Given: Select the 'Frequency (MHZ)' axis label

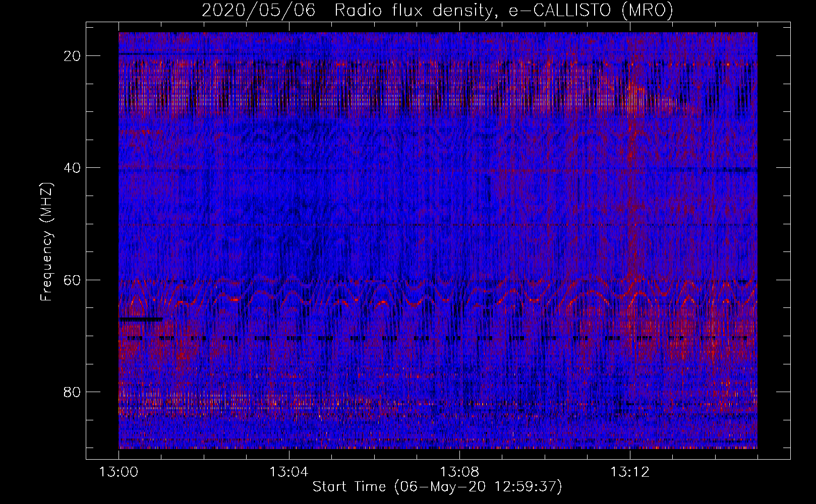Looking at the screenshot, I should coord(46,242).
